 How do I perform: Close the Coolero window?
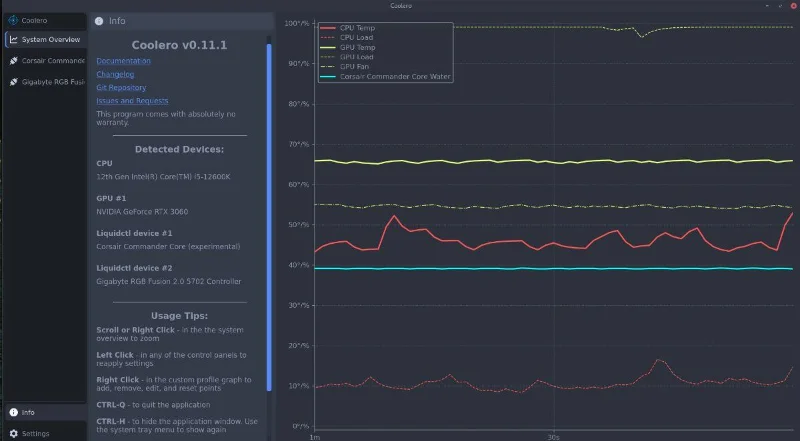(793, 6)
